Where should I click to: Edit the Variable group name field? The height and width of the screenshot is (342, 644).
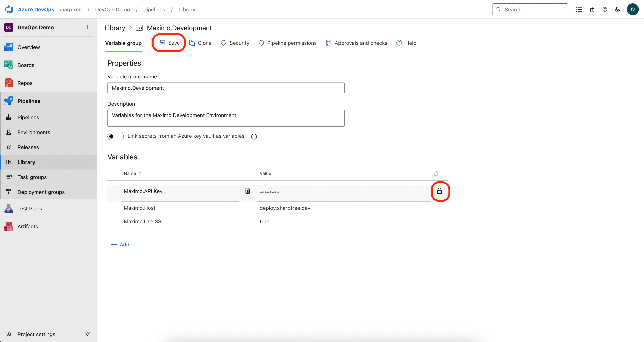coord(226,88)
